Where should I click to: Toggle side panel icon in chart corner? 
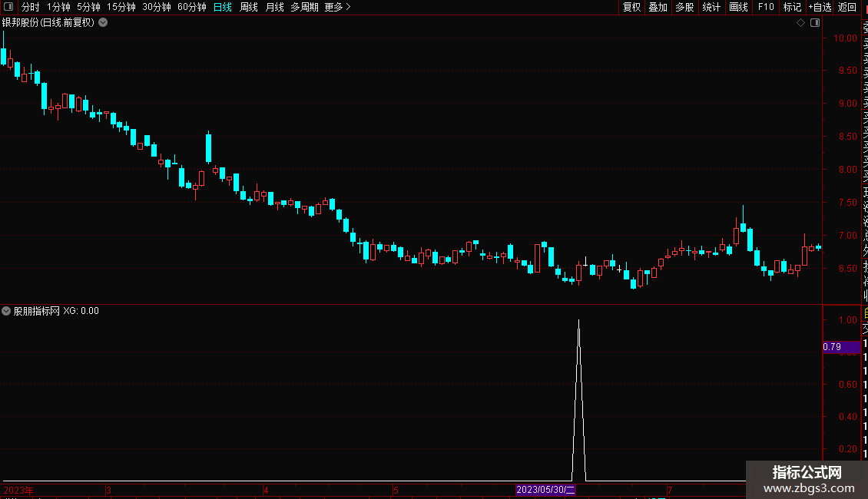tap(815, 23)
